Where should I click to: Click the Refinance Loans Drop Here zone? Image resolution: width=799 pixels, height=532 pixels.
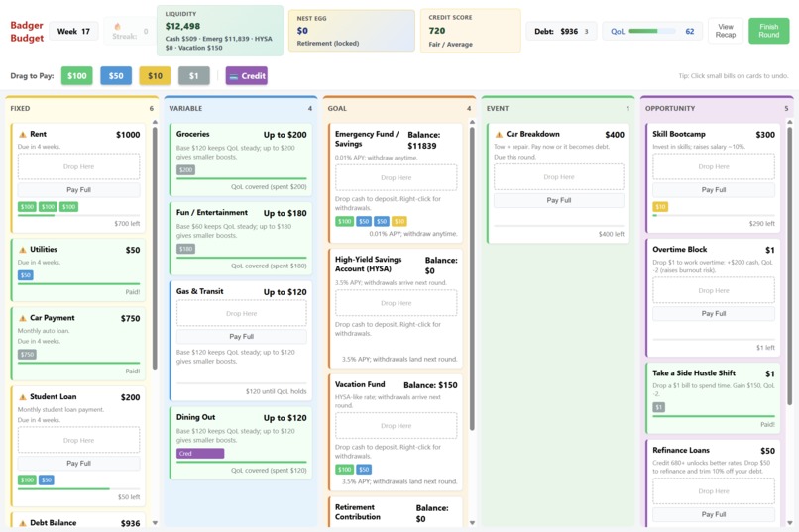[x=714, y=491]
